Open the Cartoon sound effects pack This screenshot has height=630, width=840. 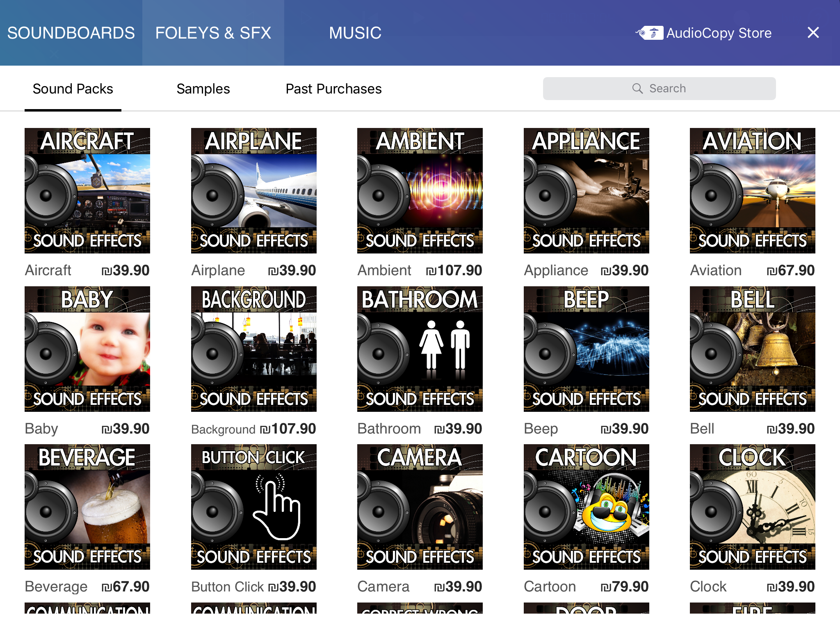587,507
